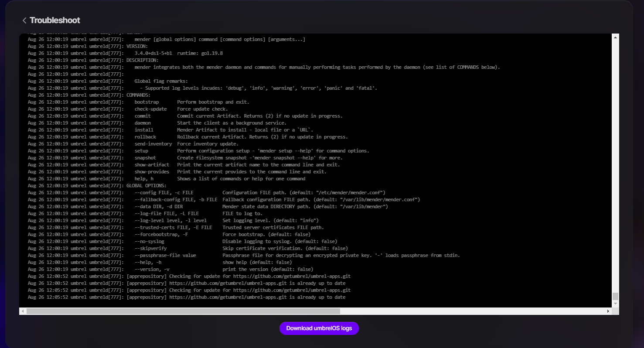The image size is (644, 348).
Task: Click the '--log-level level' option line
Action: (x=173, y=220)
